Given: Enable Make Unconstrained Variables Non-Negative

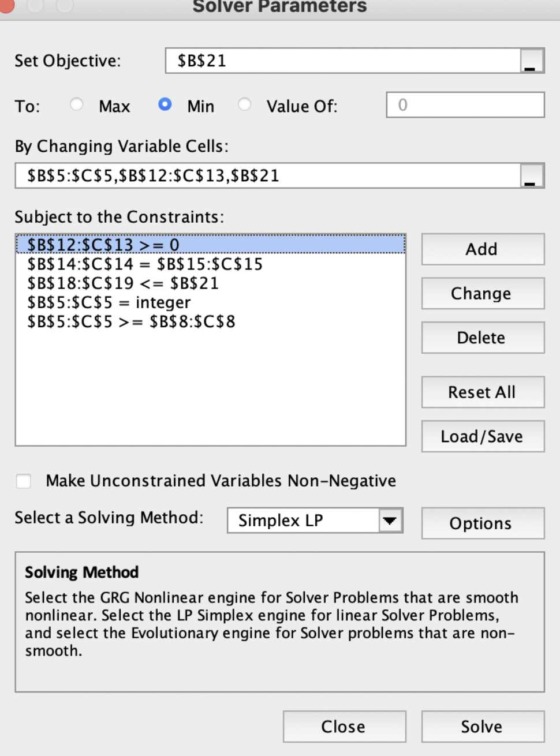Looking at the screenshot, I should pyautogui.click(x=23, y=480).
